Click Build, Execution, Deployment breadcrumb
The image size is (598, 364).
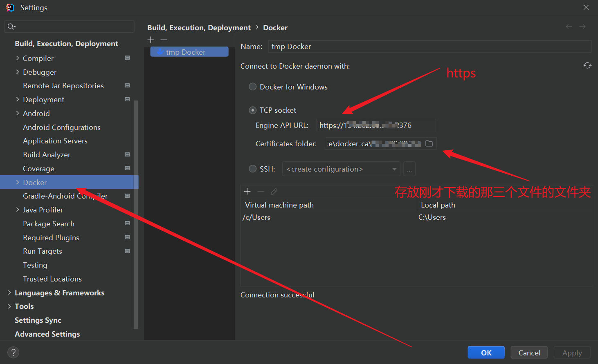(199, 27)
